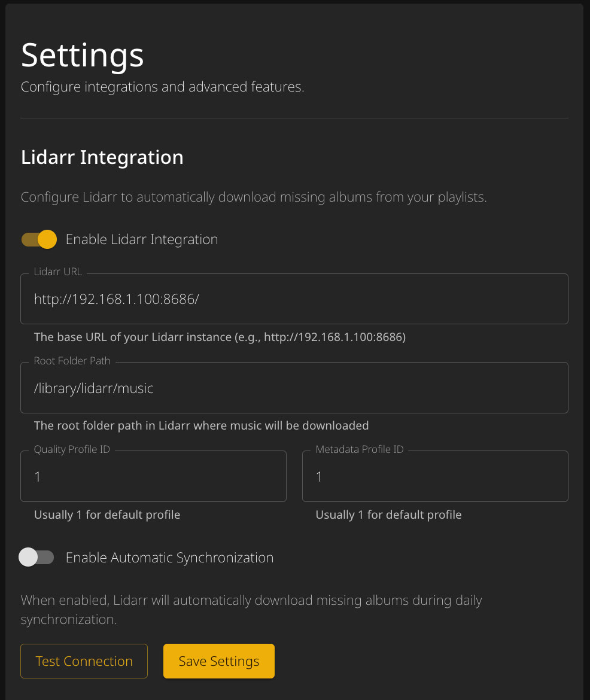
Task: Click the value 1 in Metadata Profile ID
Action: 319,476
